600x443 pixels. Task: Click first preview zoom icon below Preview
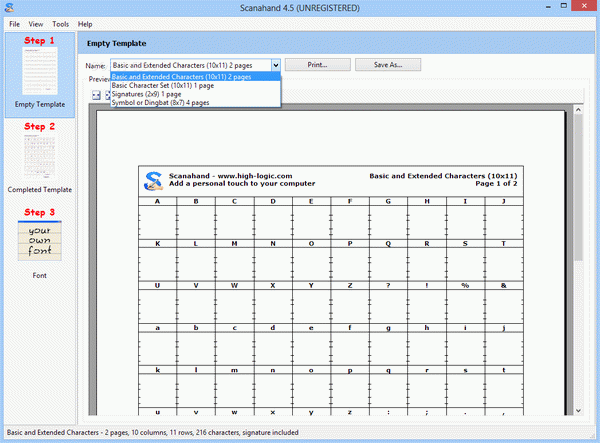96,95
